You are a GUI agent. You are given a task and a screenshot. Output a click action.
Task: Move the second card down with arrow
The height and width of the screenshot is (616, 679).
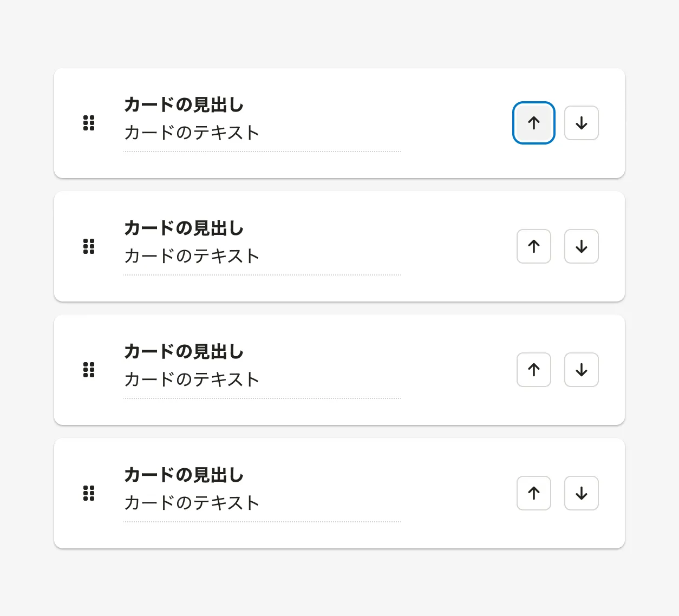click(x=581, y=246)
